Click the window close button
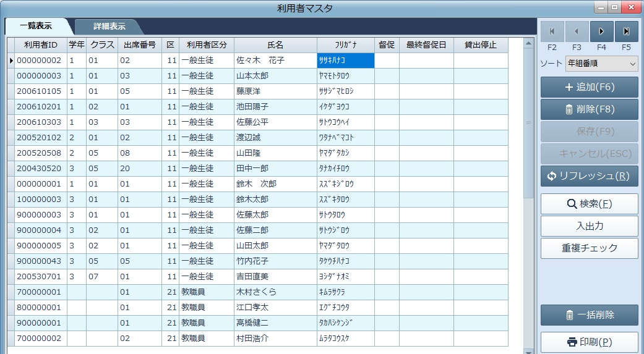The height and width of the screenshot is (354, 644). tap(630, 7)
